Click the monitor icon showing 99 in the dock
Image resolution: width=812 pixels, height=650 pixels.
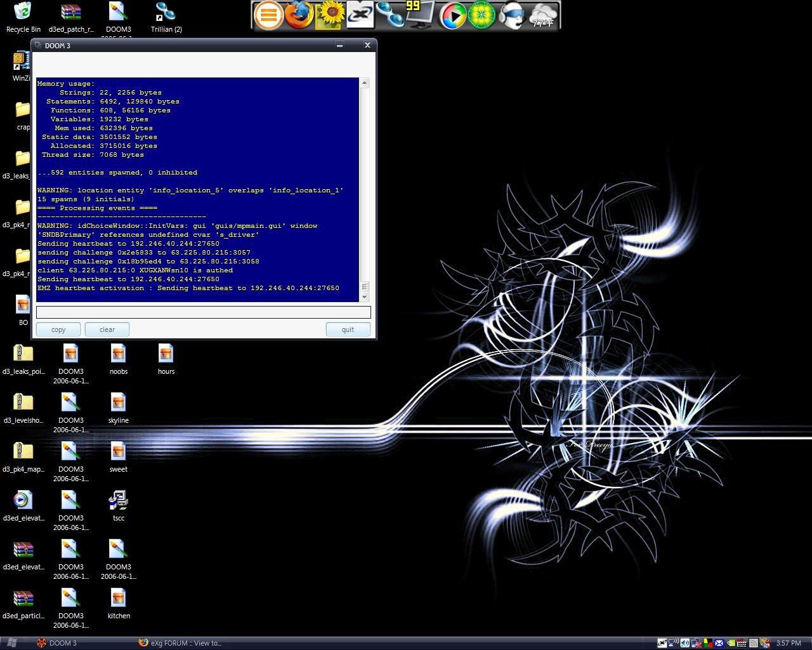point(420,15)
